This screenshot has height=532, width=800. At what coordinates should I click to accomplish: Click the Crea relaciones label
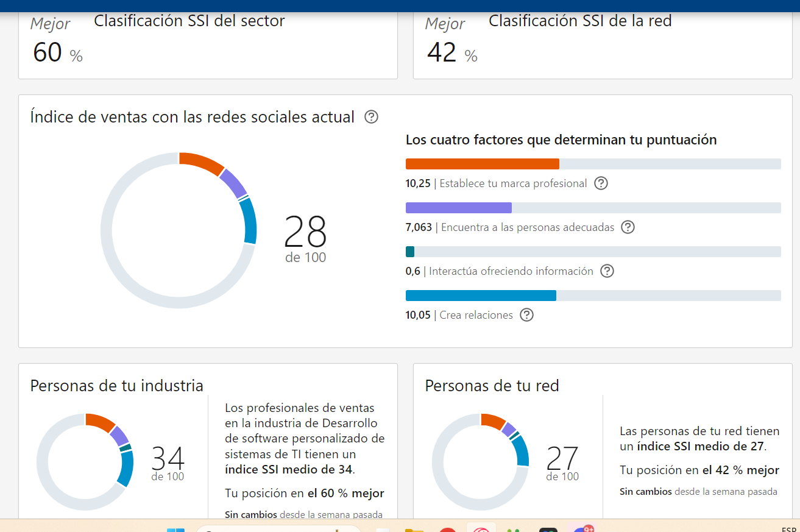pos(476,315)
